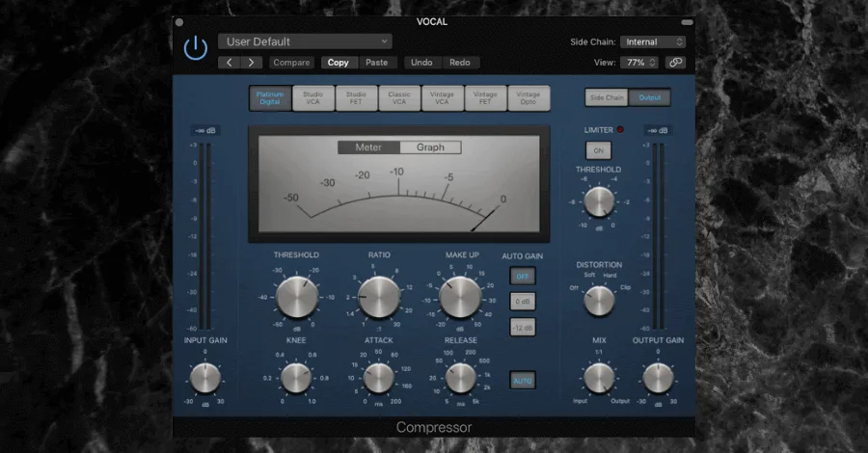Toggle the plugin power bypass button

(196, 49)
